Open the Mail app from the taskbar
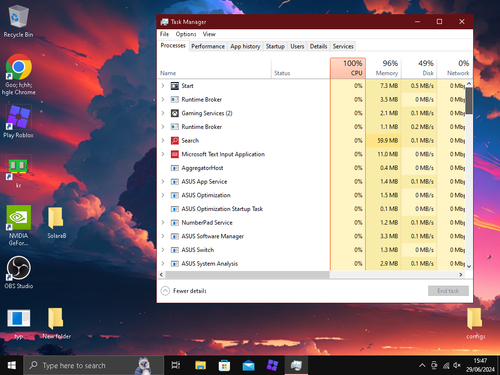Screen dimensions: 500x375 (x=248, y=365)
